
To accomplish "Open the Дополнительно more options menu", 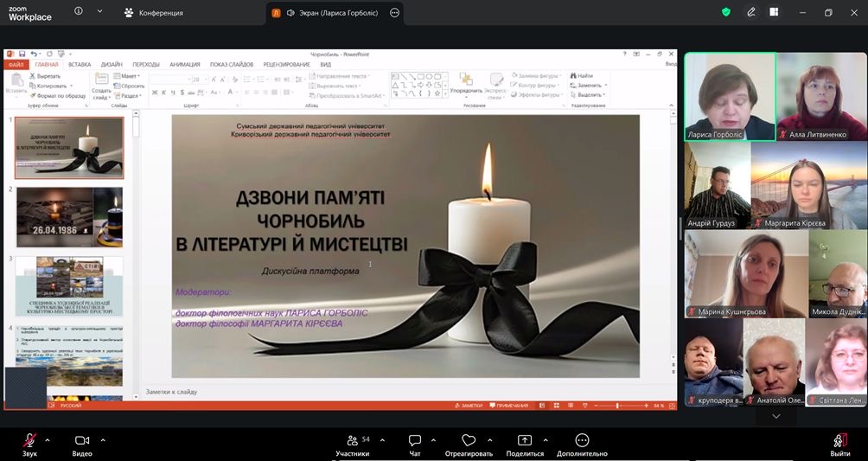I will tap(582, 440).
